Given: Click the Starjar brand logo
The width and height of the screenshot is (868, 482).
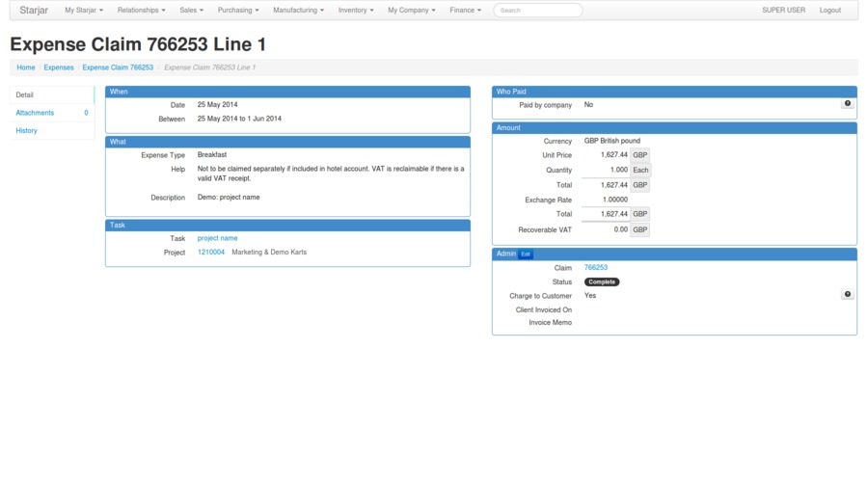Looking at the screenshot, I should [35, 11].
